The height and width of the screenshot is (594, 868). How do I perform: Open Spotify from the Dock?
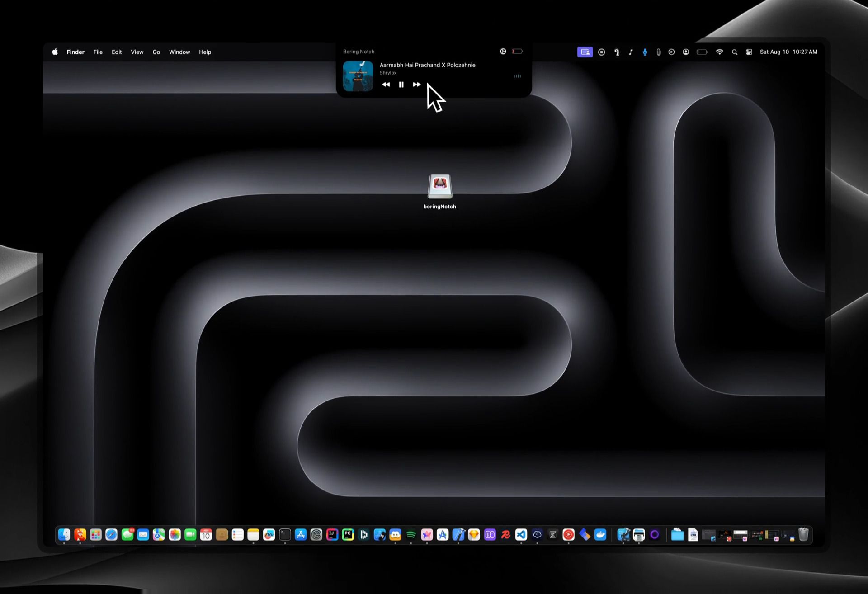point(410,535)
